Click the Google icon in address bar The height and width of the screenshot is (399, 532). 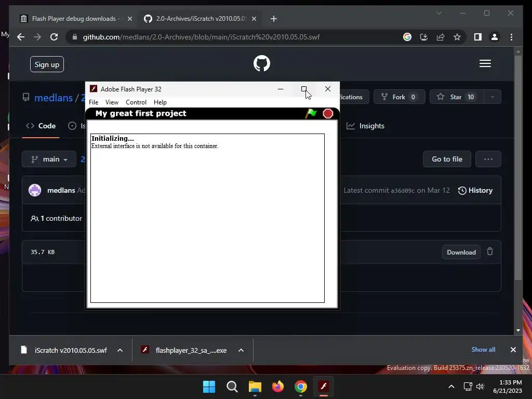(x=407, y=37)
